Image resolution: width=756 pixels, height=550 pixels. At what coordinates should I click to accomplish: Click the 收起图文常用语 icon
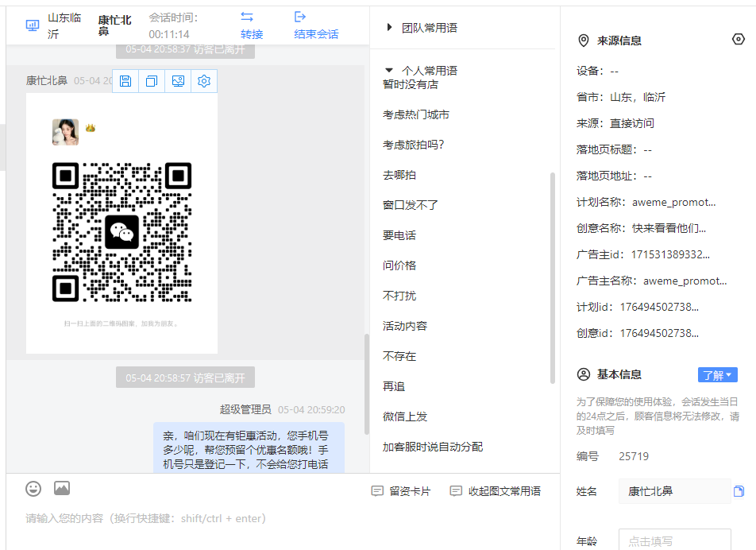456,491
